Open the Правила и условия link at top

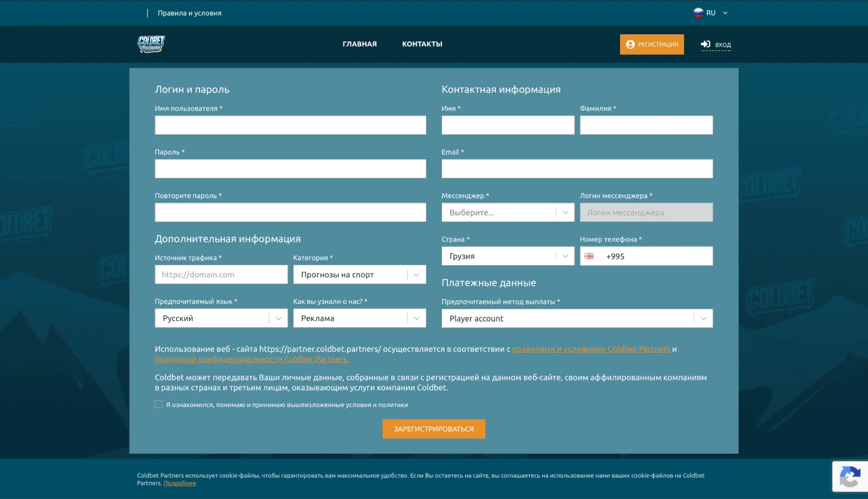[190, 13]
